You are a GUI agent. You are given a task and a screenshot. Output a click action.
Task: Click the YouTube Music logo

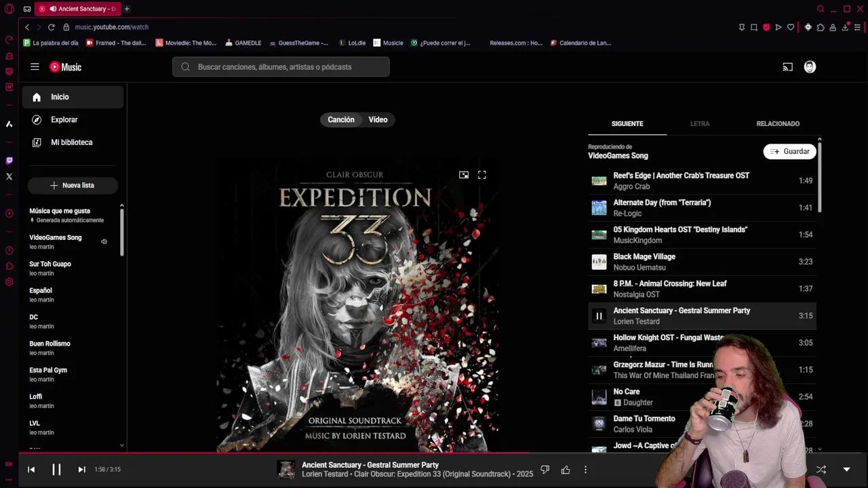[x=65, y=67]
